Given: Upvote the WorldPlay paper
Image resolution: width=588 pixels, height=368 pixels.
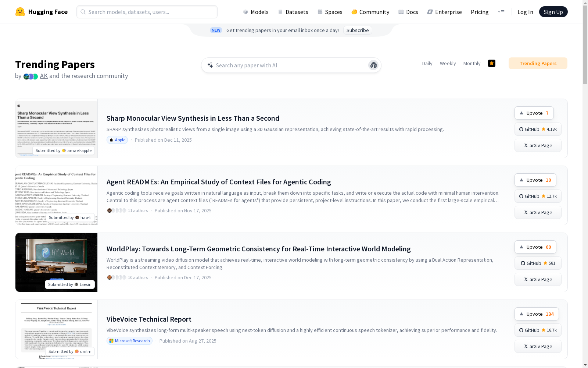Looking at the screenshot, I should [x=535, y=247].
